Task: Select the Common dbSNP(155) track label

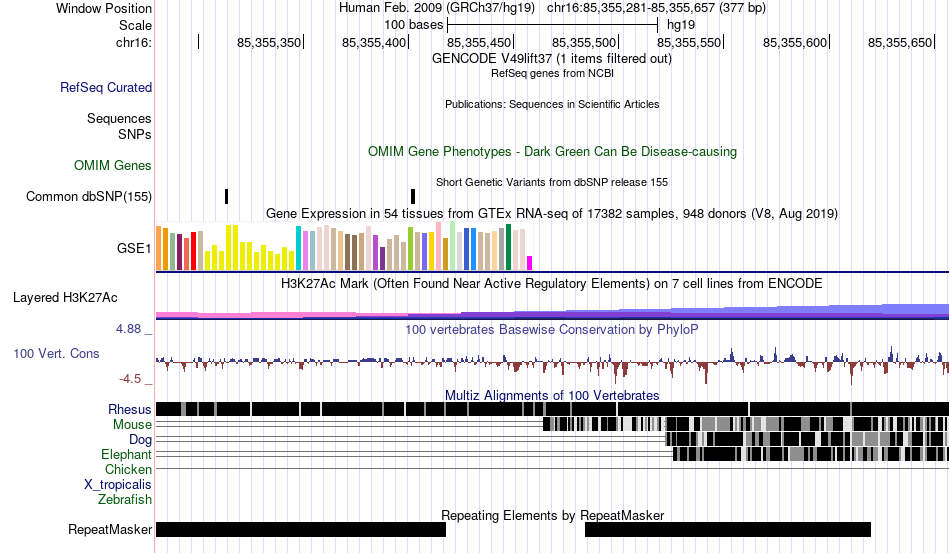Action: pos(89,196)
